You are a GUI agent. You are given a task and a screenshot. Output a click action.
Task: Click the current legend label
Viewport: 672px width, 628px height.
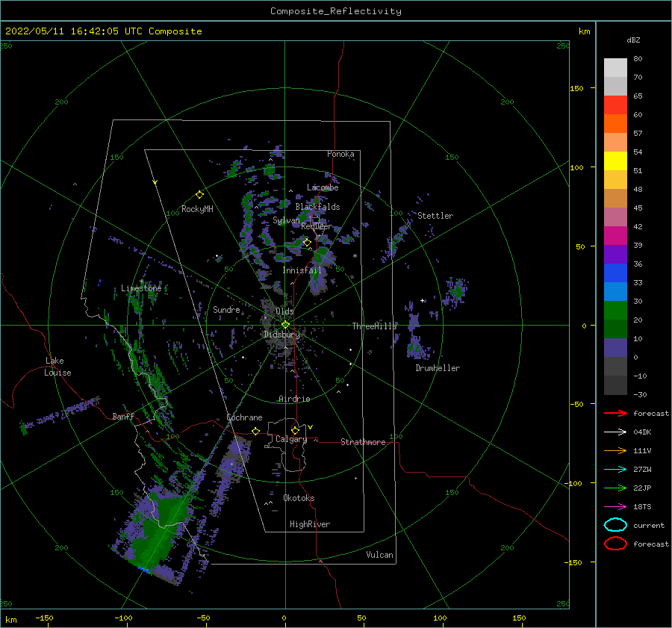pos(649,525)
